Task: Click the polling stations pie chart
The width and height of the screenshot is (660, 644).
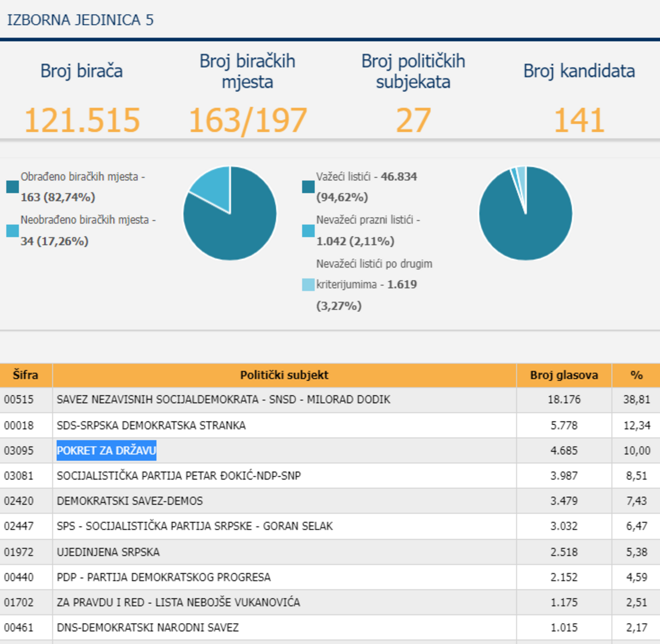Action: pos(230,213)
